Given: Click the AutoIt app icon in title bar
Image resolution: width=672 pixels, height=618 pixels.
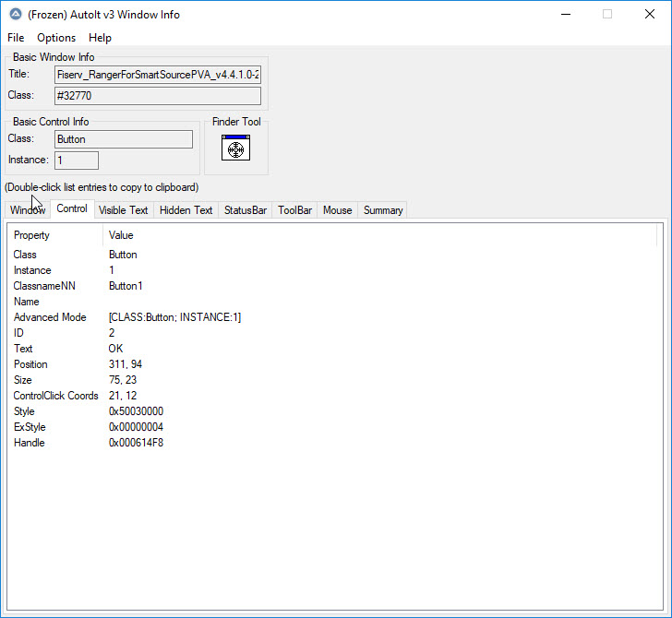Looking at the screenshot, I should [x=13, y=14].
